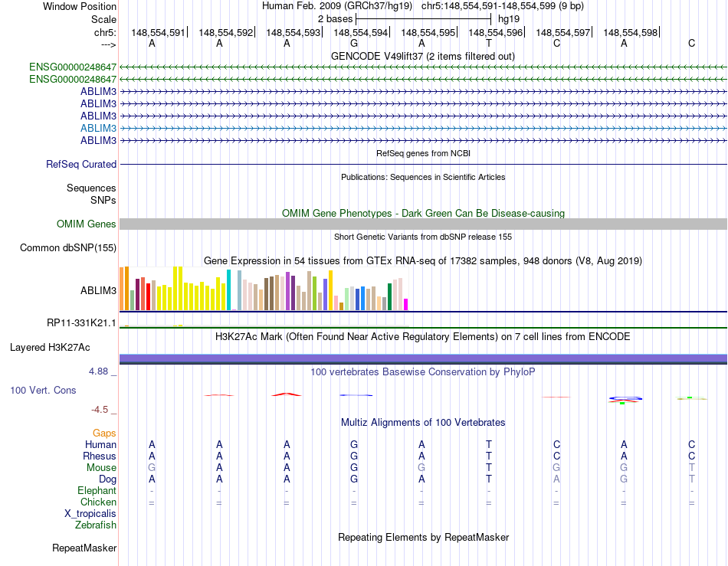Viewport: 728px width, 566px height.
Task: Click the orange Gaps label
Action: click(104, 433)
